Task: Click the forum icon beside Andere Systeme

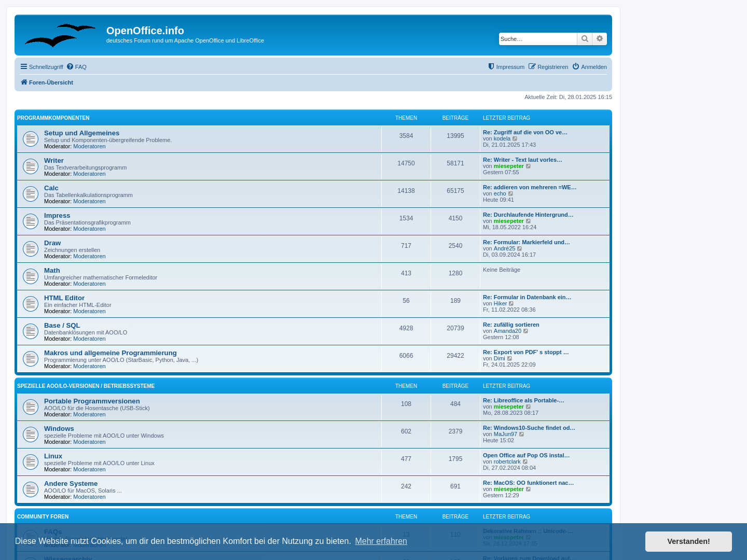Action: pyautogui.click(x=31, y=489)
